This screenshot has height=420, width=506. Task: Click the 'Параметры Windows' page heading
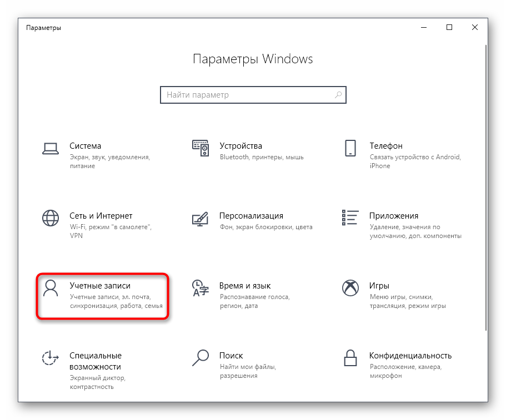[x=253, y=59]
